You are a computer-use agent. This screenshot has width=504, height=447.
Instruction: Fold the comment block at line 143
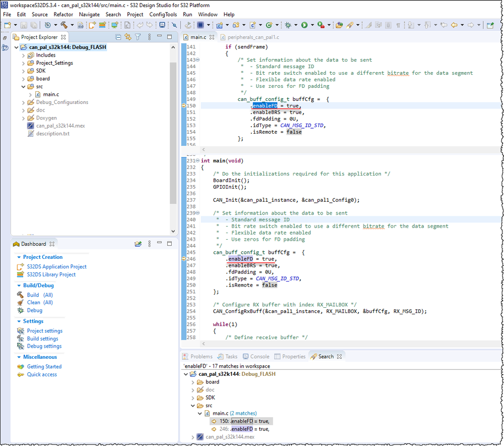coord(197,60)
